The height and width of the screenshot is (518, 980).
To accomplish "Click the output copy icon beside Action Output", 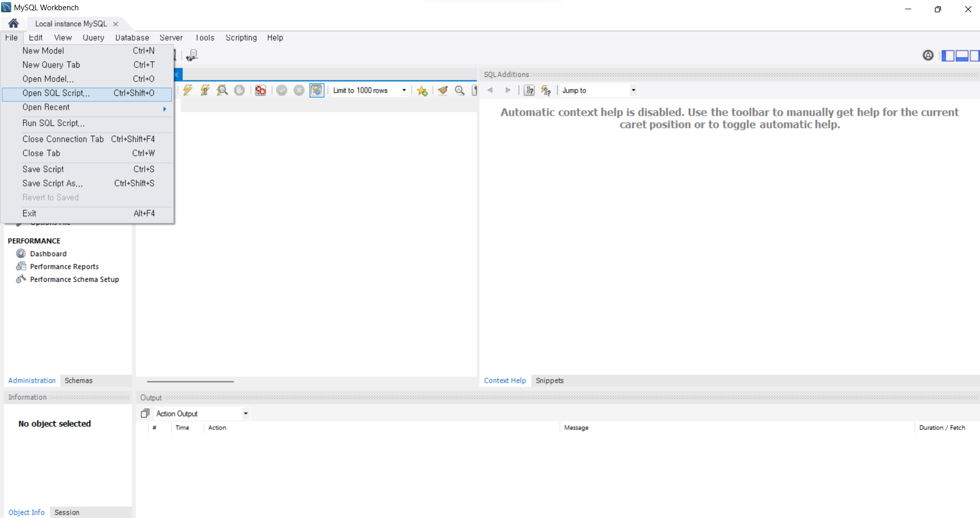I will coord(145,413).
